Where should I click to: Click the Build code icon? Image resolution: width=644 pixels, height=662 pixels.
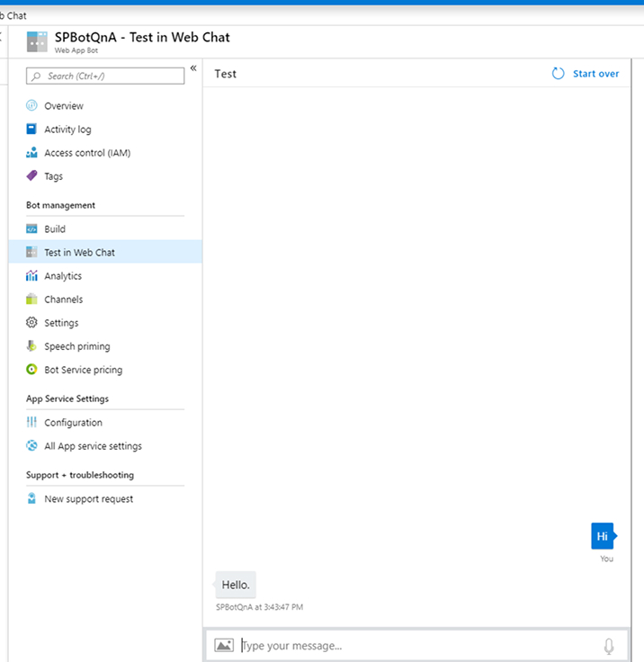31,228
